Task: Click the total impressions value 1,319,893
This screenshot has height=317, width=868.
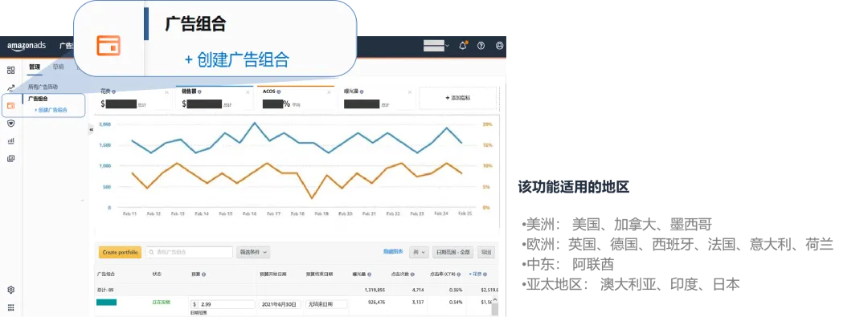Action: [x=375, y=290]
